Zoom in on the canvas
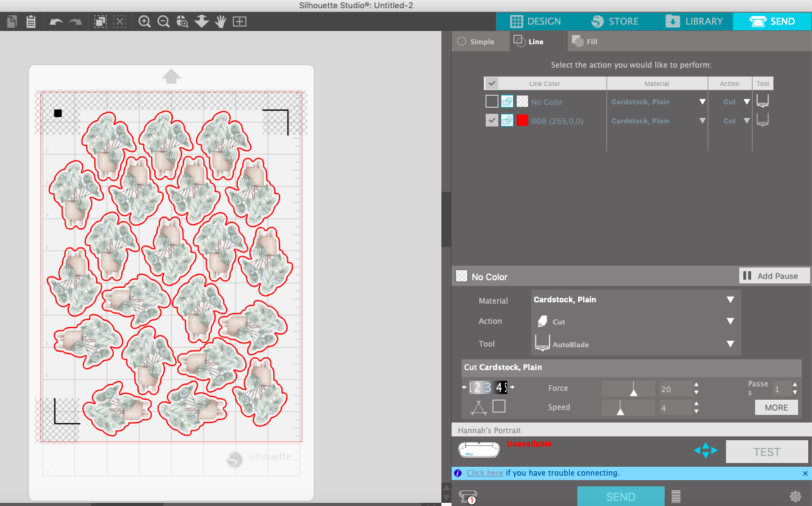 point(145,22)
